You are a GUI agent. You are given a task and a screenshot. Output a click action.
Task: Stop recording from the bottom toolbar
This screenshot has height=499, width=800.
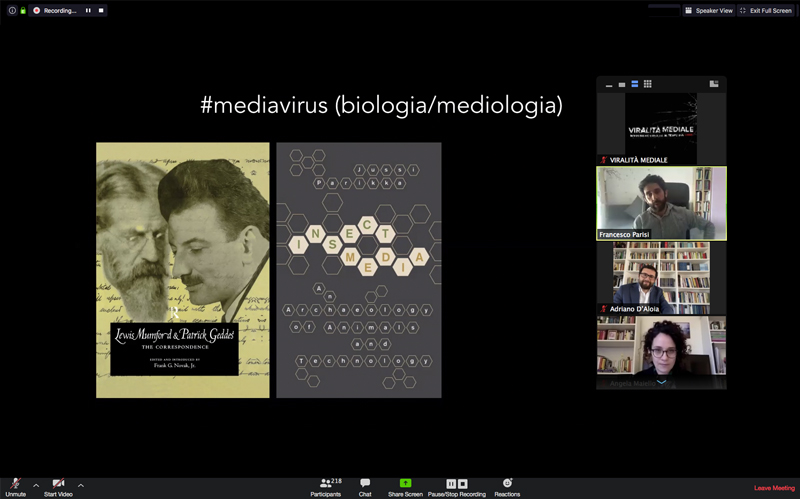point(462,483)
